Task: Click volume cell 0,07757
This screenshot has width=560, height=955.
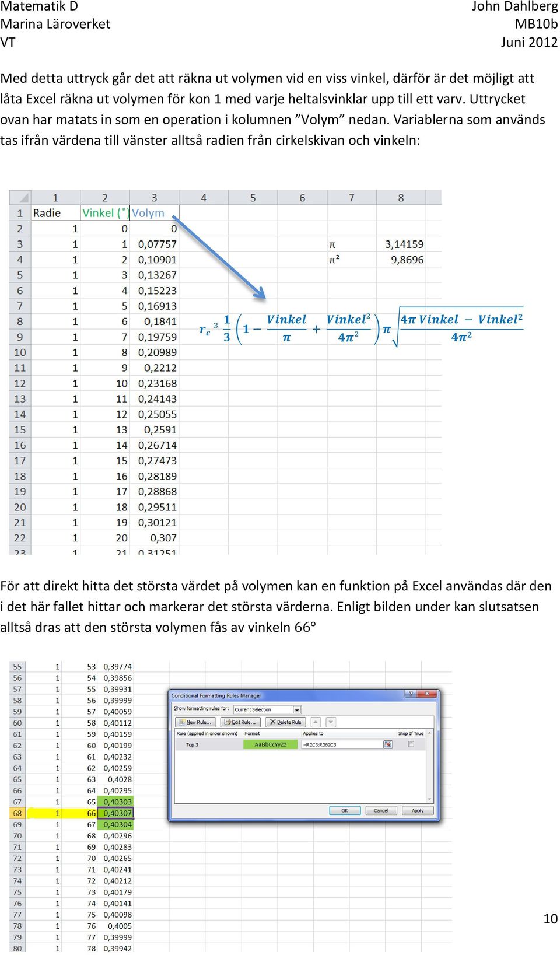Action: point(154,244)
